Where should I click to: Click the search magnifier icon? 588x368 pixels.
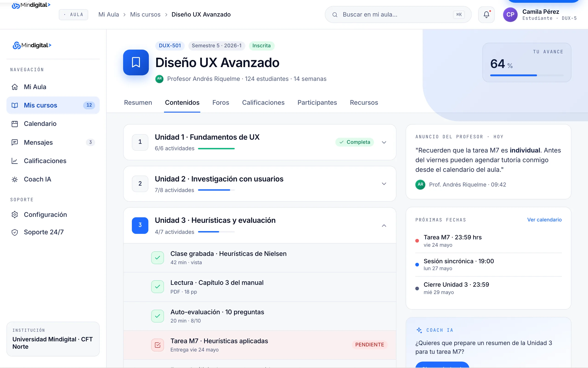coord(335,15)
